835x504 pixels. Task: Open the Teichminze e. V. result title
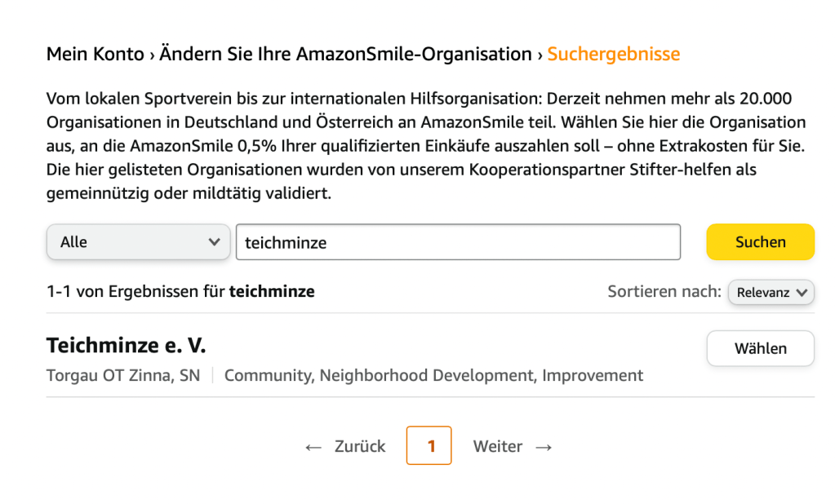click(127, 346)
